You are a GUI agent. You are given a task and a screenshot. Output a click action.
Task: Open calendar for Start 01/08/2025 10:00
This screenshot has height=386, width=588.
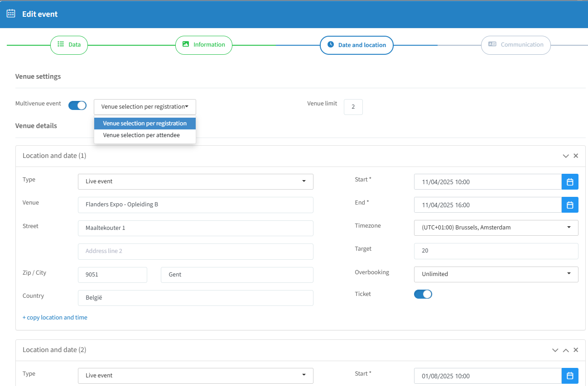[x=570, y=376]
